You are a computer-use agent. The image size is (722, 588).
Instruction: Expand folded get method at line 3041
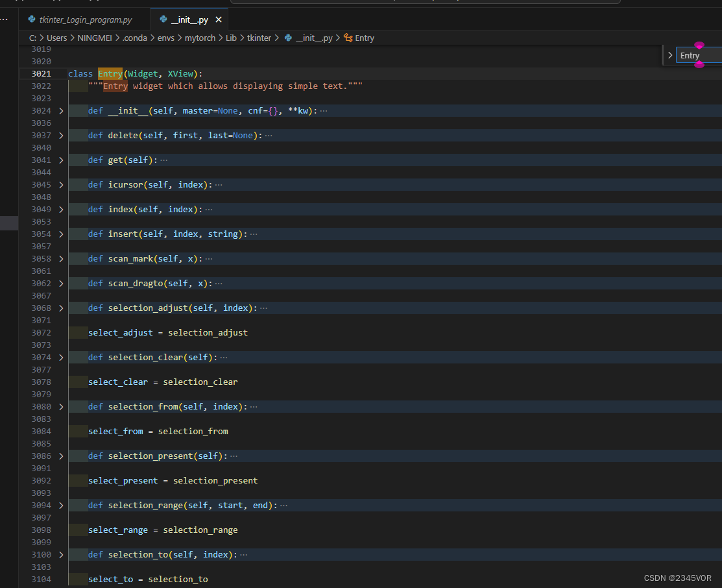pos(61,160)
